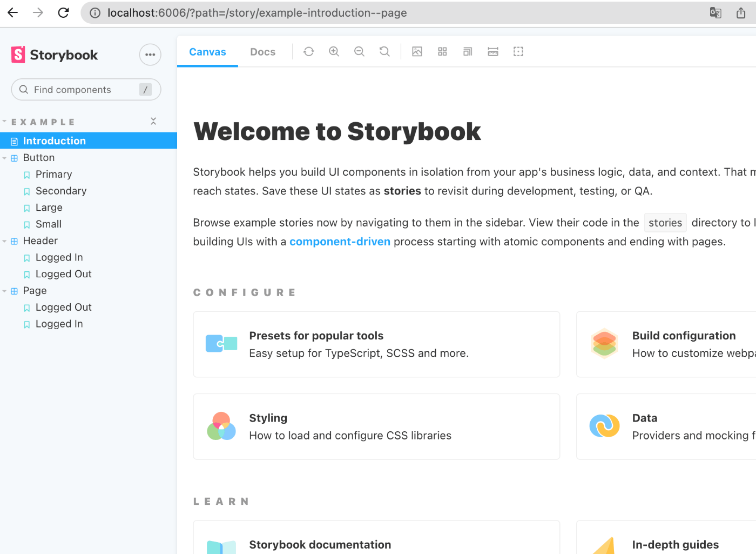Image resolution: width=756 pixels, height=554 pixels.
Task: Focus the Find components search field
Action: pos(86,90)
